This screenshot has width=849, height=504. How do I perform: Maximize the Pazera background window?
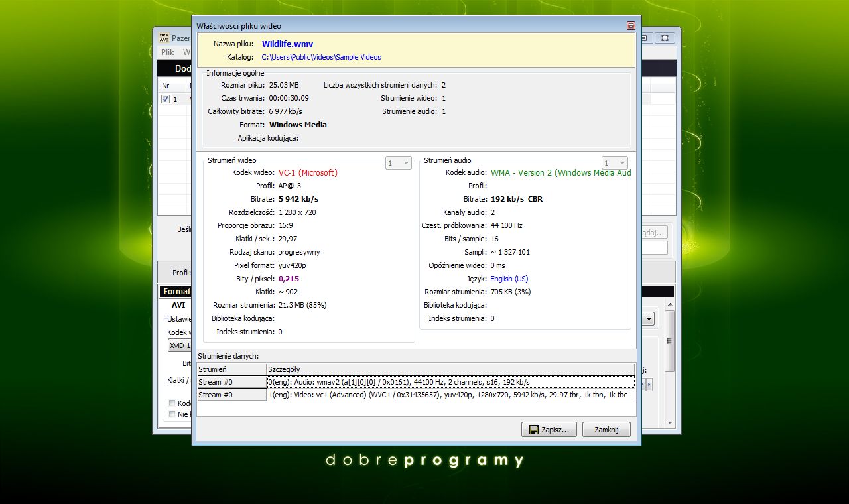647,38
